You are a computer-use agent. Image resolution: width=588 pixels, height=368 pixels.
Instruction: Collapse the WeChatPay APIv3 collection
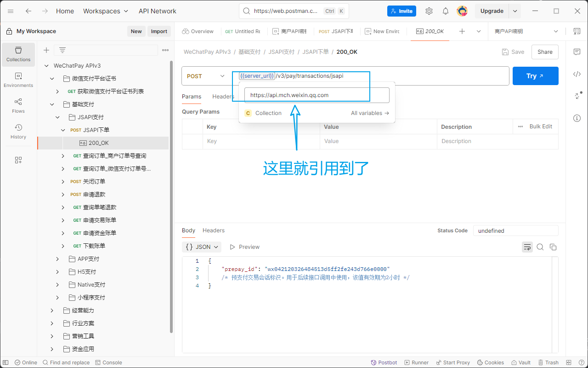(46, 66)
